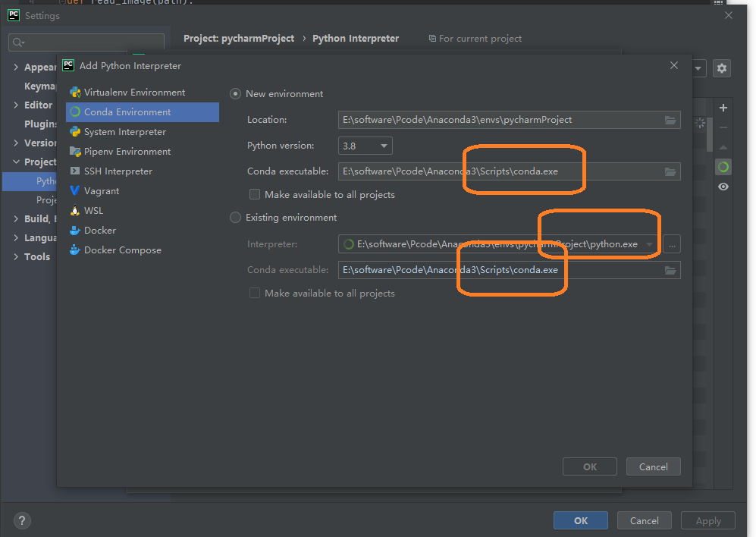
Task: Cancel the Add Python Interpreter dialog
Action: click(x=654, y=466)
